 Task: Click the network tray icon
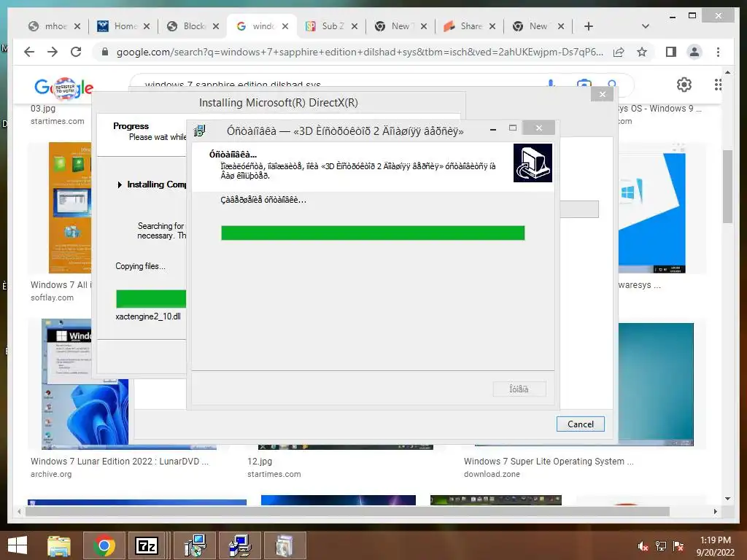pyautogui.click(x=661, y=545)
